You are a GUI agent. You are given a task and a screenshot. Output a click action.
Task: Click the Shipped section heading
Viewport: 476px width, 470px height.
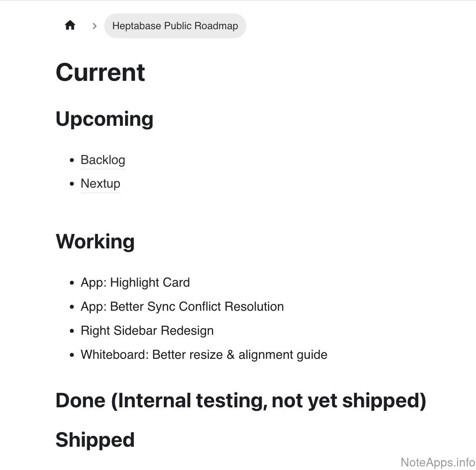[x=95, y=440]
